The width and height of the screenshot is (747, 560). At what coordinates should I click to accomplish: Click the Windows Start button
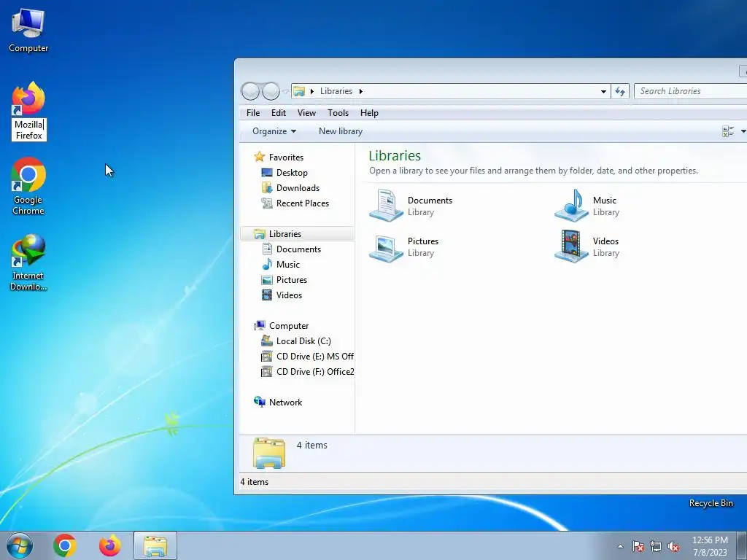click(20, 545)
